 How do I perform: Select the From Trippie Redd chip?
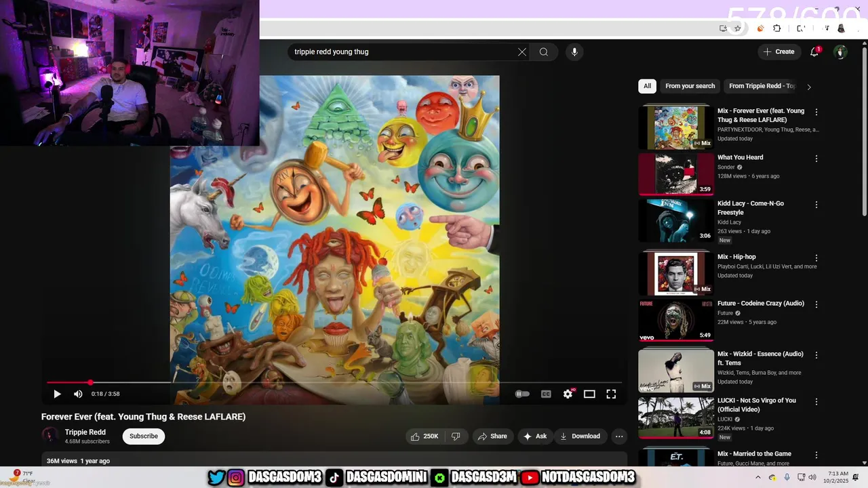[x=762, y=86]
